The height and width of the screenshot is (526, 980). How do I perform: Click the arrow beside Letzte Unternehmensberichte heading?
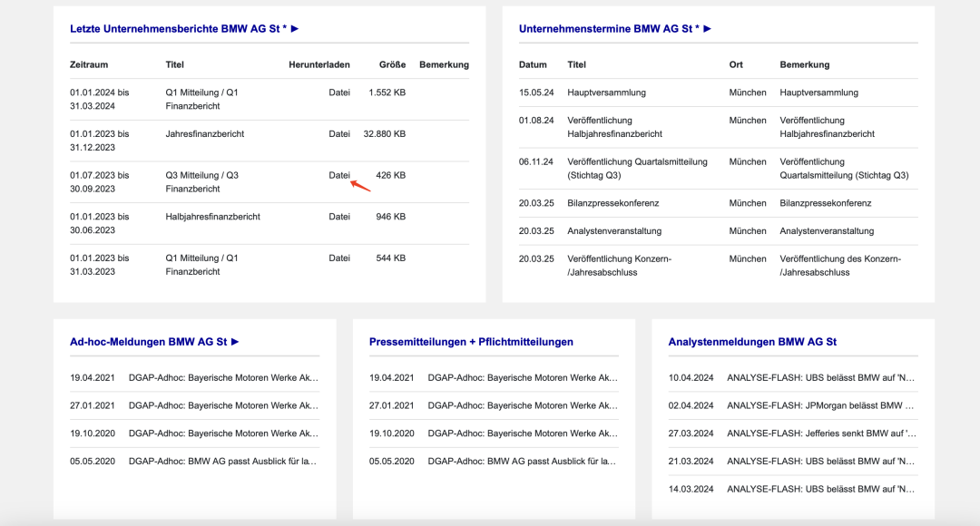[295, 29]
